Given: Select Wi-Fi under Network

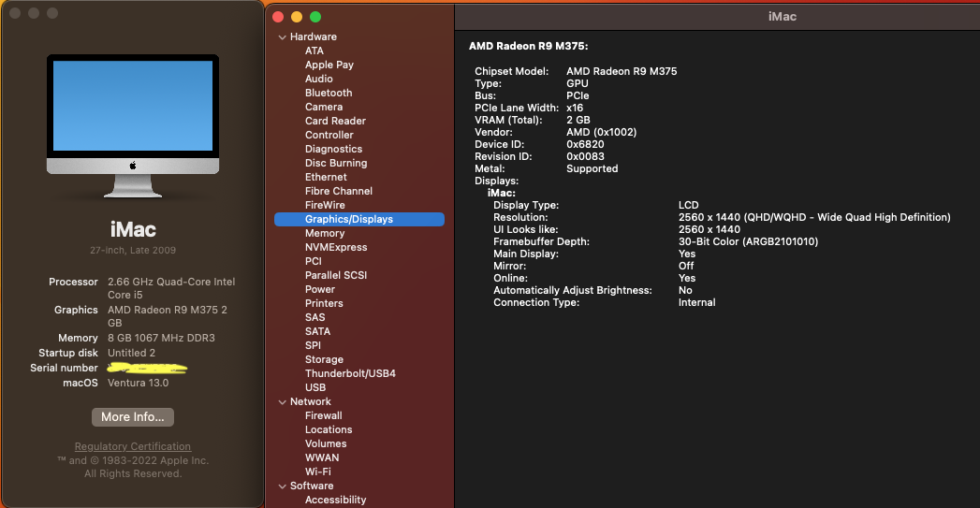Looking at the screenshot, I should click(318, 472).
